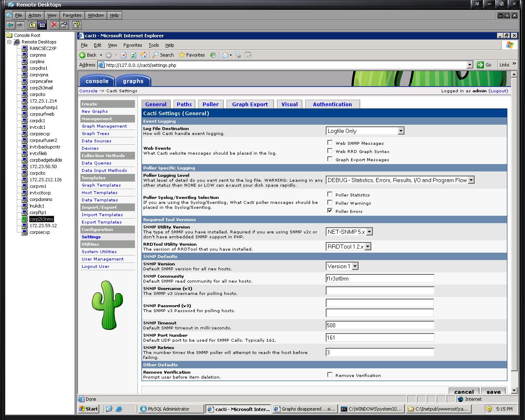525x420 pixels.
Task: Click the IE Mail icon
Action: [225, 55]
